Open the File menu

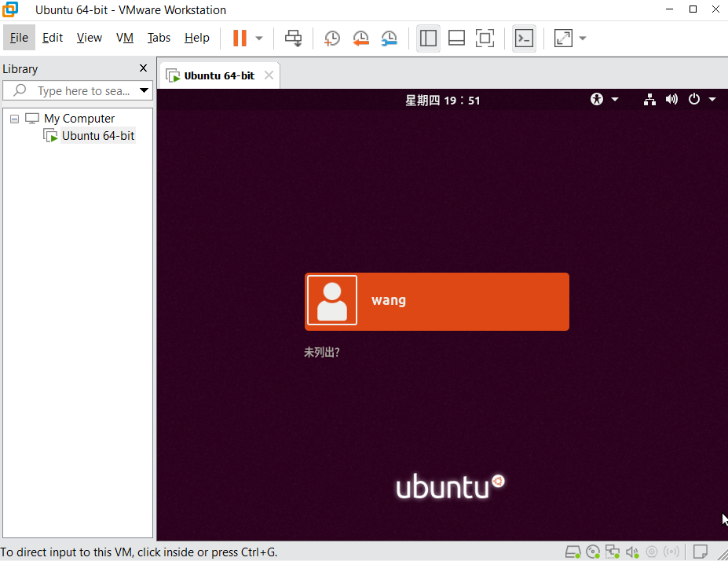click(x=19, y=38)
